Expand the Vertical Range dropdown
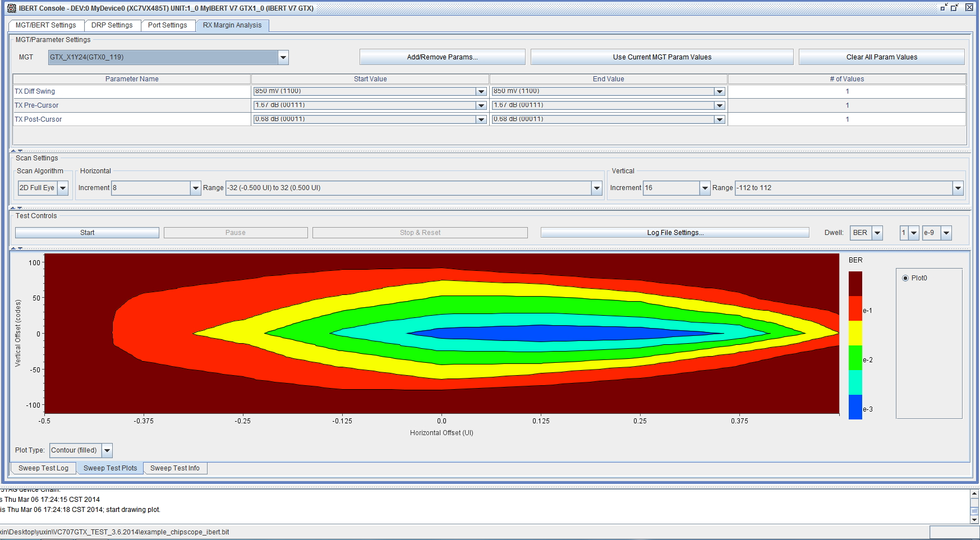The width and height of the screenshot is (980, 540). (958, 188)
